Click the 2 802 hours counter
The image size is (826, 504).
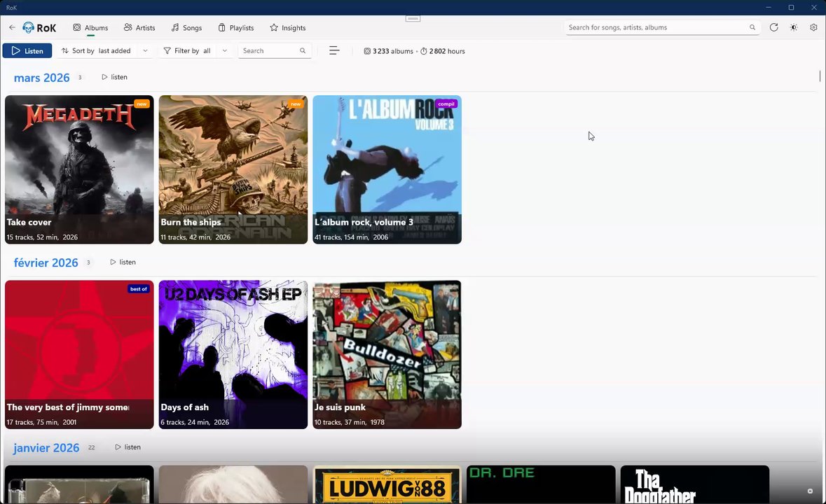point(443,51)
